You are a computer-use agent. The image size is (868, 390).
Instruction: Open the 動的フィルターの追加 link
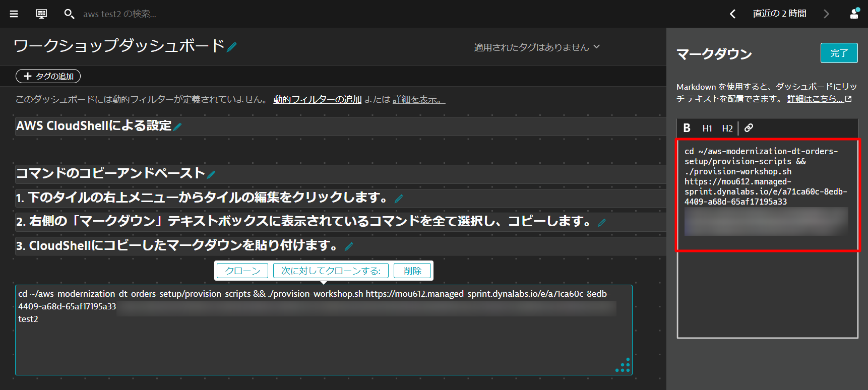pos(317,100)
